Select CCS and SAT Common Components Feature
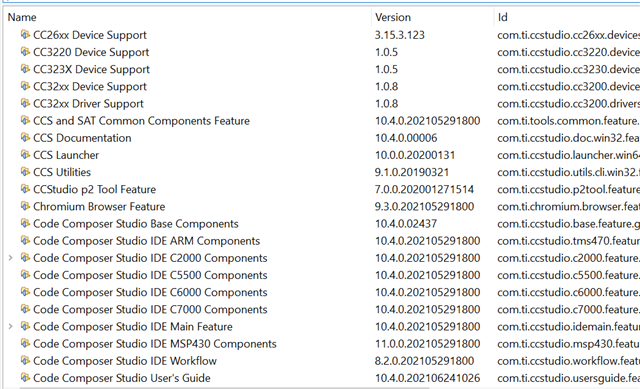640x389 pixels. 141,121
